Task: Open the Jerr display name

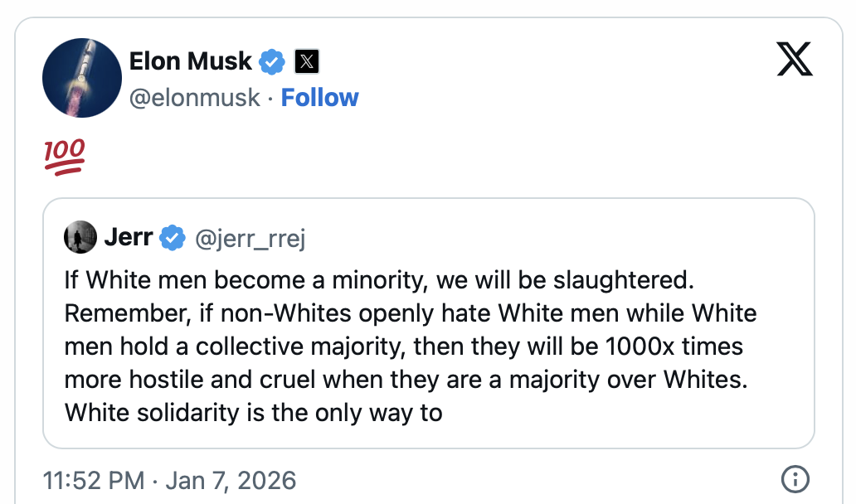Action: pos(128,238)
